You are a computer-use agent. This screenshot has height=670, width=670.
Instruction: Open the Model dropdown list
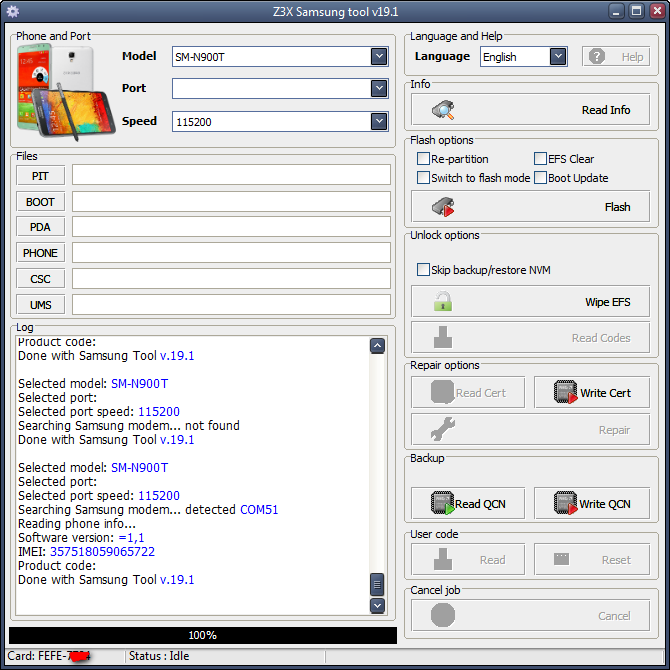coord(379,56)
